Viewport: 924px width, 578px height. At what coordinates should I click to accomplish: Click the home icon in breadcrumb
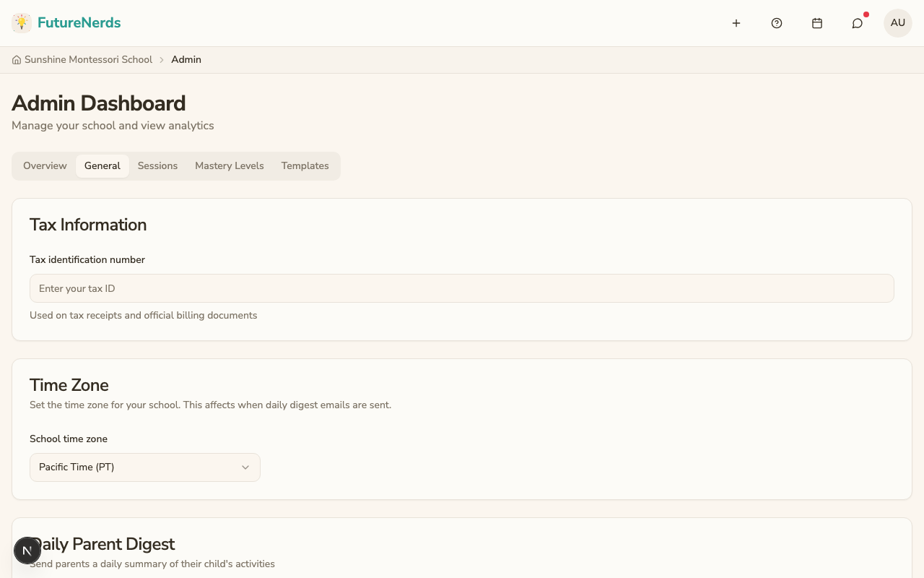[17, 60]
